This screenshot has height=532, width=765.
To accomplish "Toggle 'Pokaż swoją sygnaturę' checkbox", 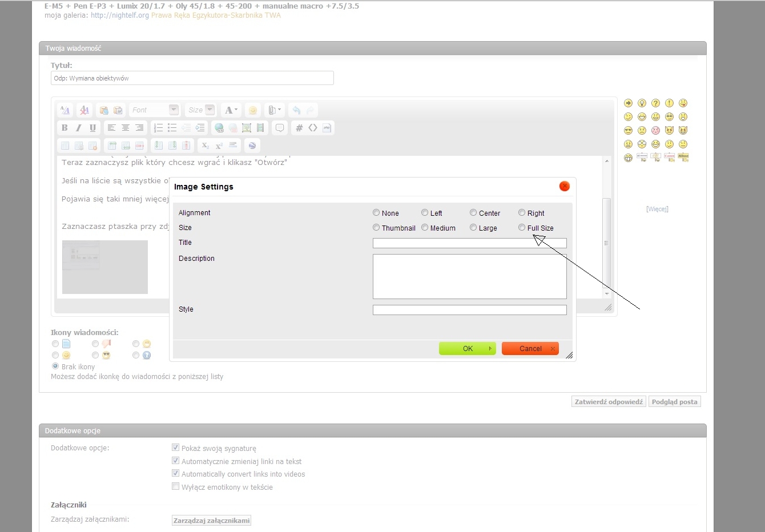I will (176, 448).
